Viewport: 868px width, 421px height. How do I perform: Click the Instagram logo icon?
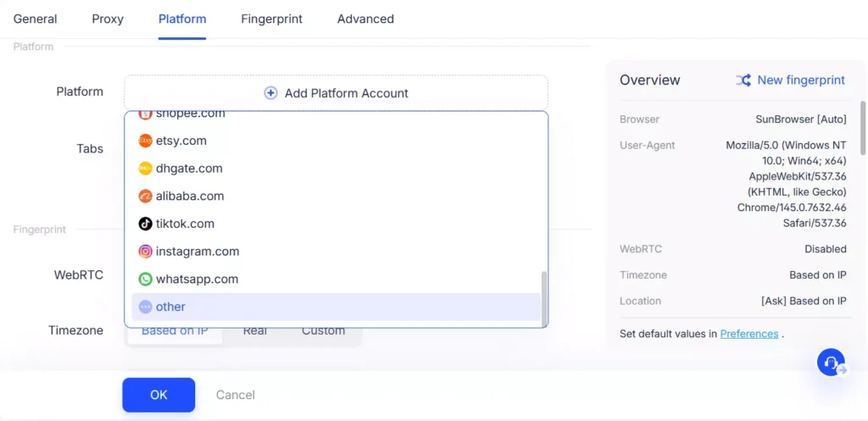146,252
